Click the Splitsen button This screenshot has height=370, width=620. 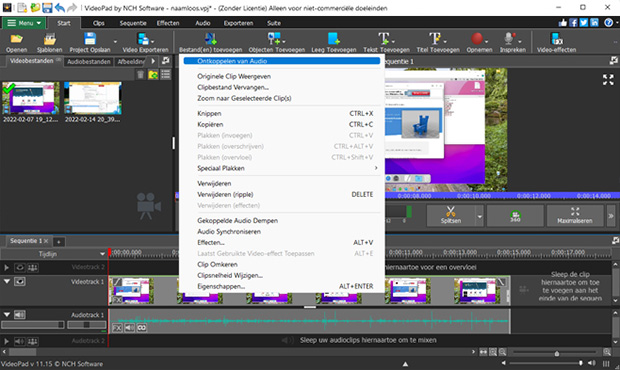pyautogui.click(x=451, y=216)
